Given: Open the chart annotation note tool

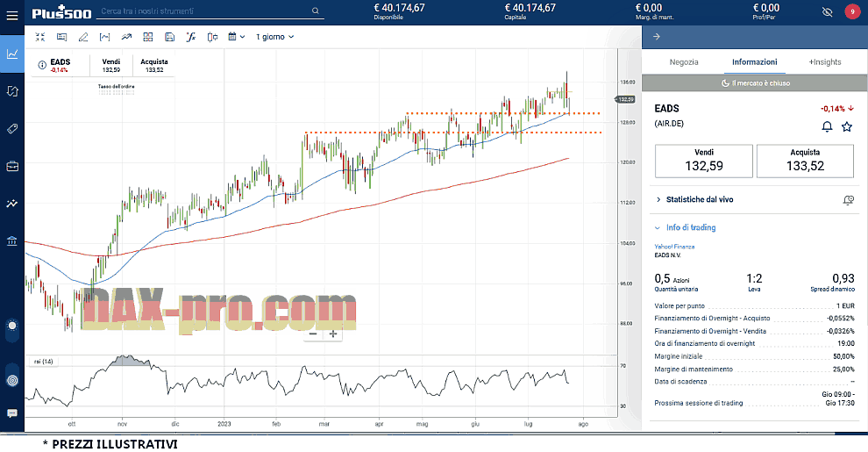Looking at the screenshot, I should (61, 37).
